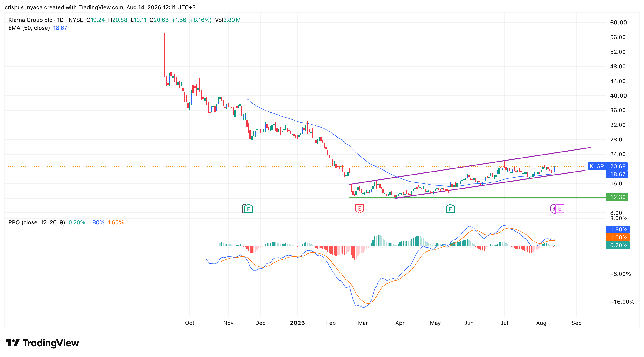Click the Aug label on time axis
This screenshot has height=357, width=644.
[541, 323]
